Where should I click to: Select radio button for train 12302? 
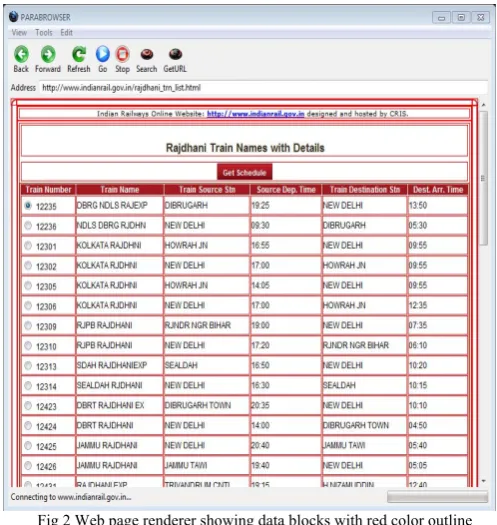(x=28, y=266)
